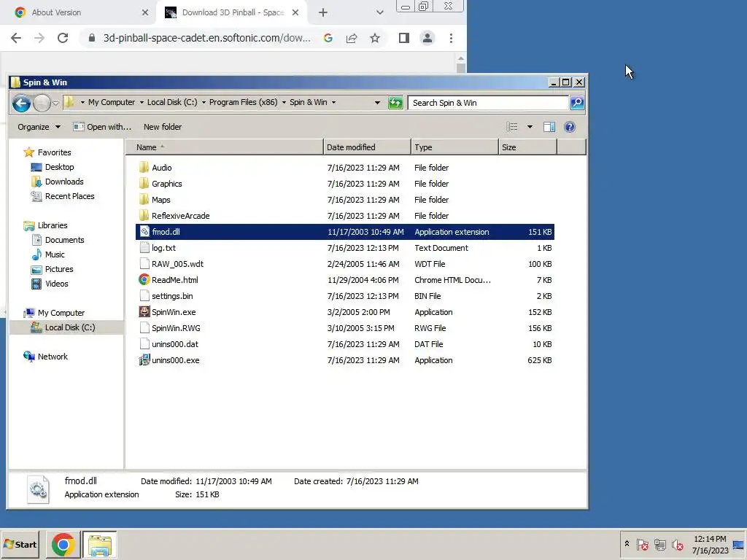
Task: Click the log.txt file icon
Action: coord(144,248)
